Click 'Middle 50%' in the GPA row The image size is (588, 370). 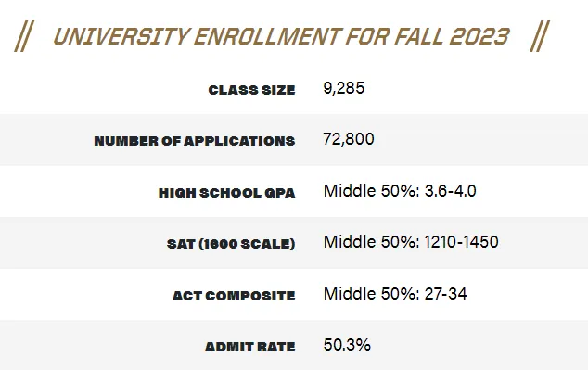tap(371, 191)
